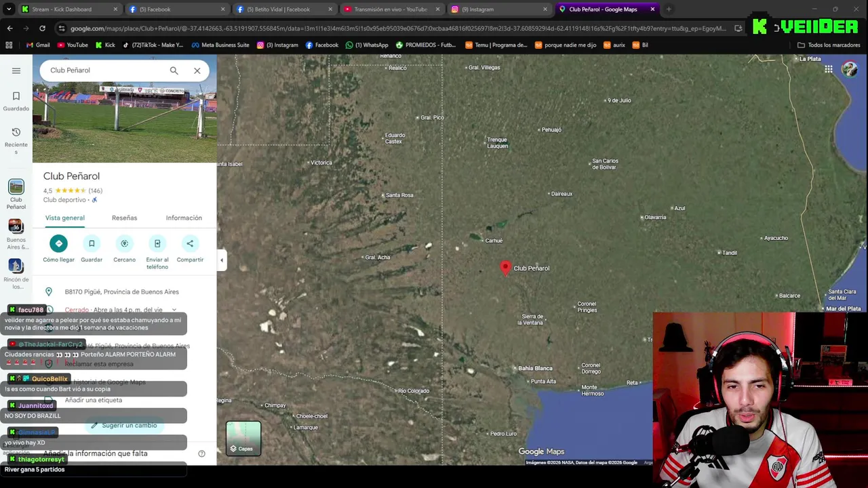This screenshot has height=488, width=868.
Task: Clear the Club Peñarol search
Action: [x=197, y=70]
